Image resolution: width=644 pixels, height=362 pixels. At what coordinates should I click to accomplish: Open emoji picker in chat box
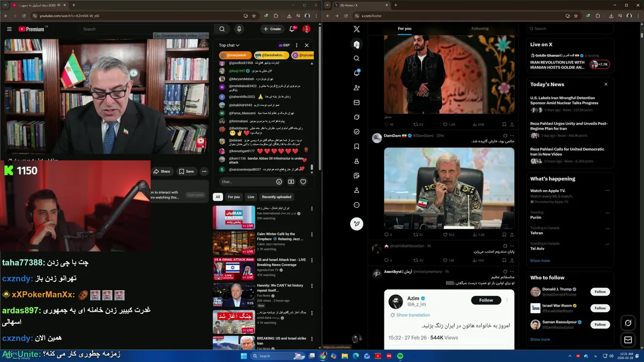point(279,182)
